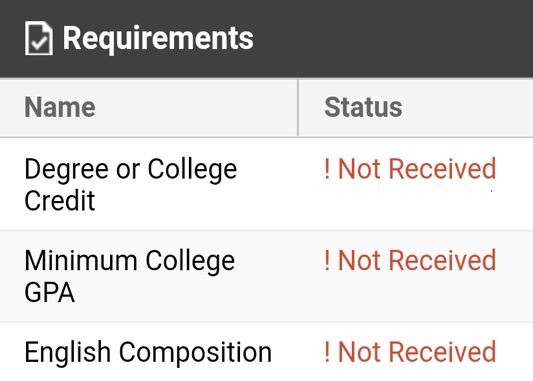Open the Degree or College Credit requirement
Image resolution: width=533 pixels, height=381 pixels.
click(x=131, y=184)
